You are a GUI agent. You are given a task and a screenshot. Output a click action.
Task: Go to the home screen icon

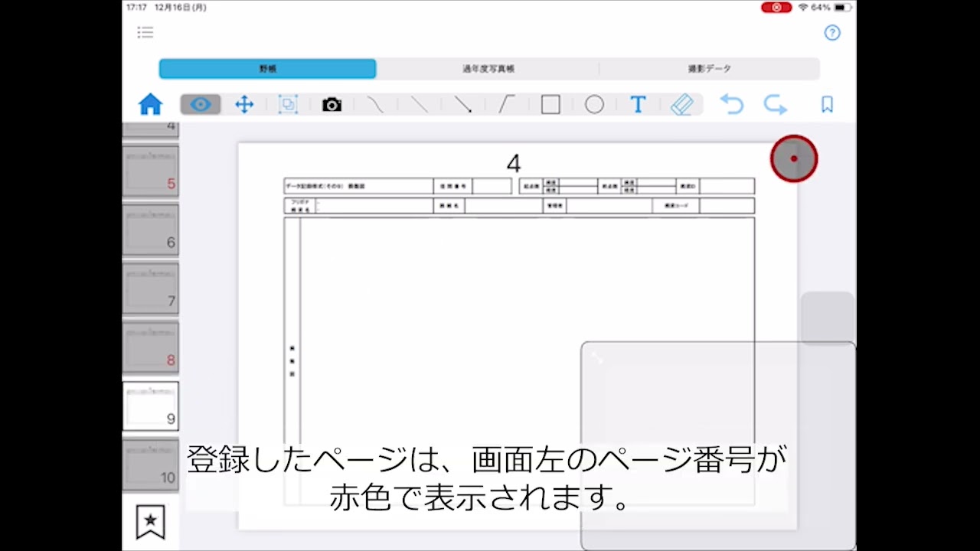(150, 104)
